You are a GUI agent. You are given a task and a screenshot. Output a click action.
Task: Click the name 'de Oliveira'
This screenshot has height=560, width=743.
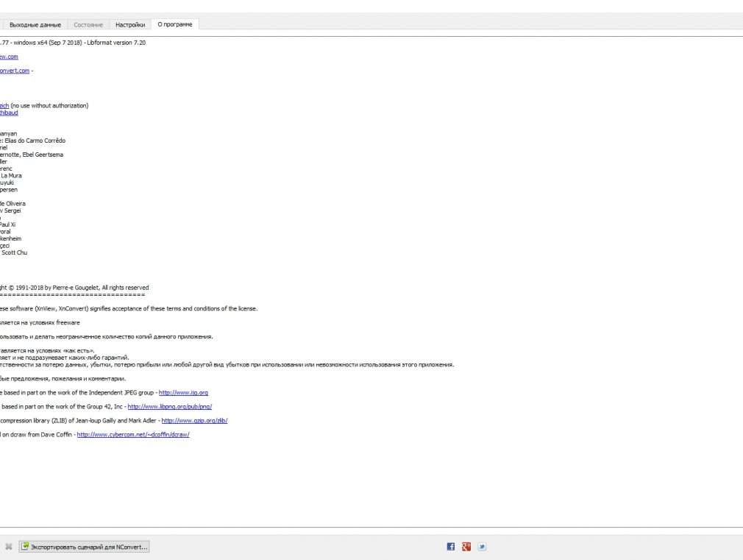click(x=13, y=204)
